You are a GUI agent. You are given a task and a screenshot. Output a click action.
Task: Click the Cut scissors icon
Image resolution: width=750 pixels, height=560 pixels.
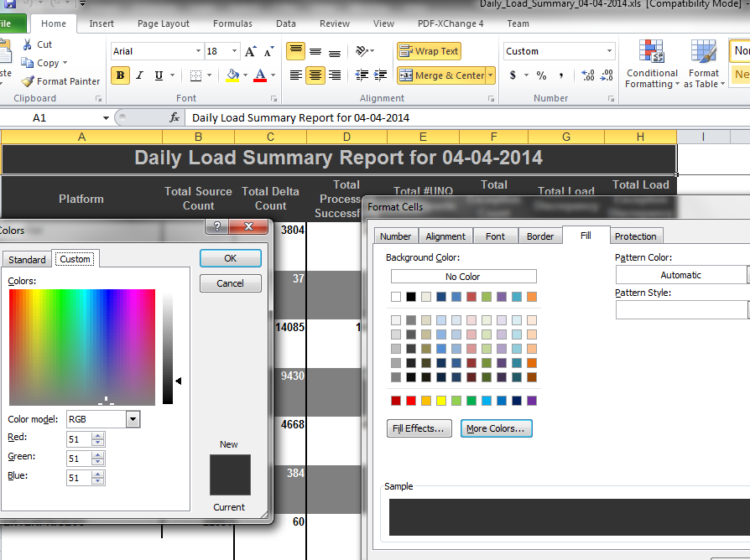pos(28,44)
